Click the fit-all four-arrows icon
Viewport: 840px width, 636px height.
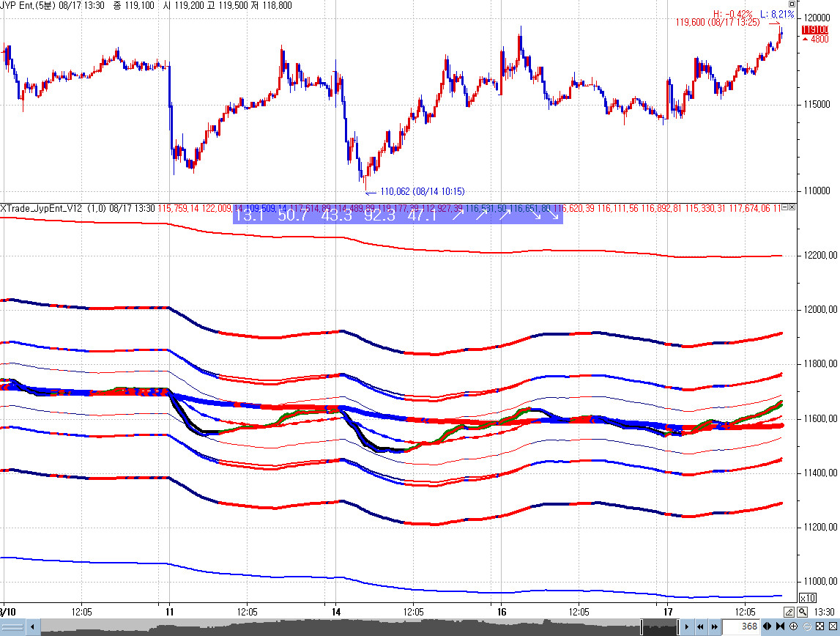tap(819, 626)
